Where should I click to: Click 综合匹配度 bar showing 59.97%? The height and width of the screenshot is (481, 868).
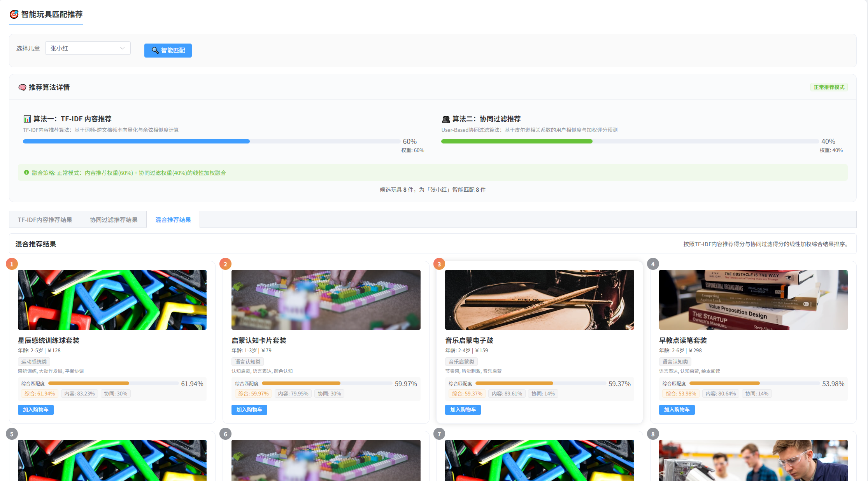327,383
